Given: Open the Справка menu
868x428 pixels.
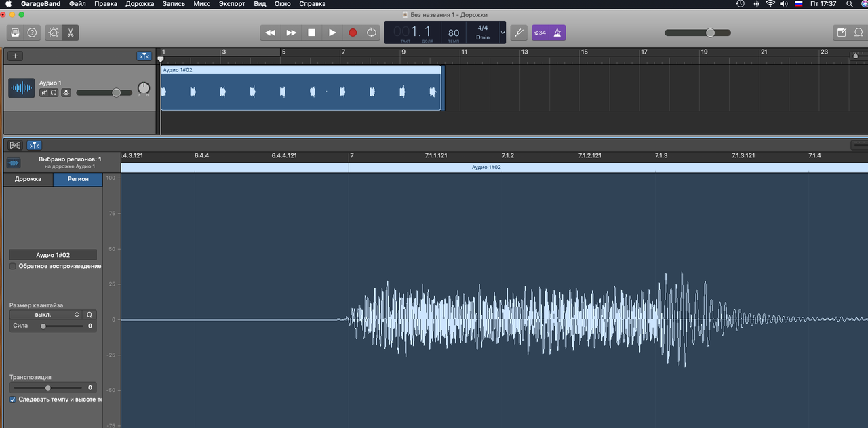Looking at the screenshot, I should (313, 4).
